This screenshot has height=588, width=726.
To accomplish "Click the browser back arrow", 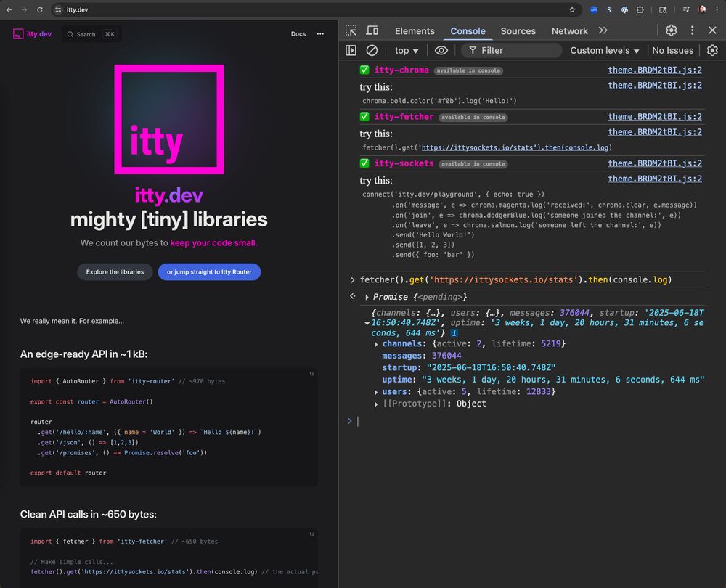I will pos(9,9).
